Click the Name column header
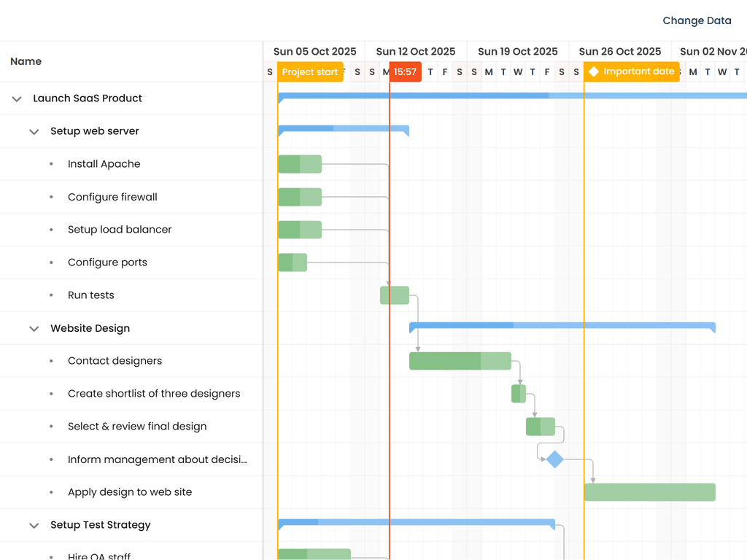The image size is (747, 560). [x=26, y=61]
